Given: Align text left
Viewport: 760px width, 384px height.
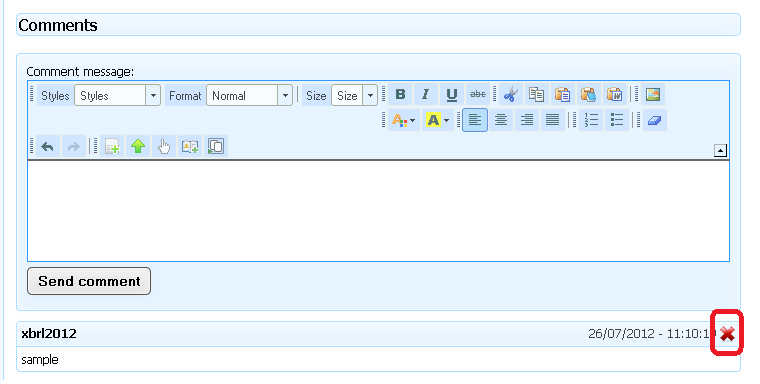Looking at the screenshot, I should (475, 120).
